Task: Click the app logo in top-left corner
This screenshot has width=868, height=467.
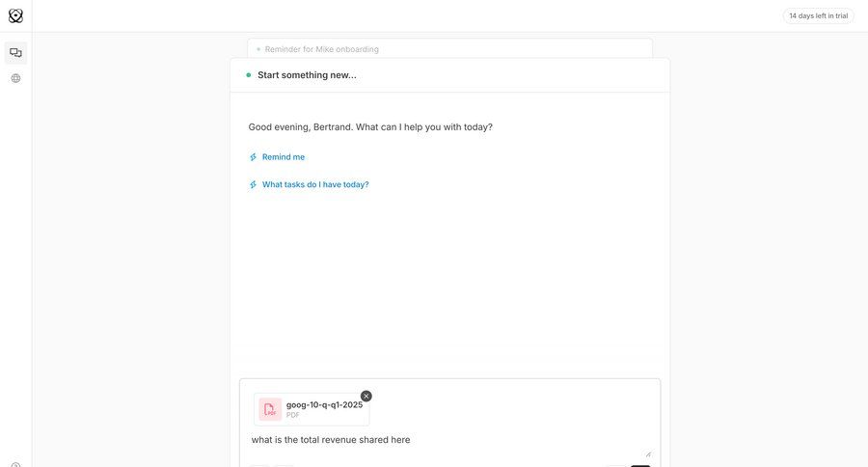Action: 15,15
